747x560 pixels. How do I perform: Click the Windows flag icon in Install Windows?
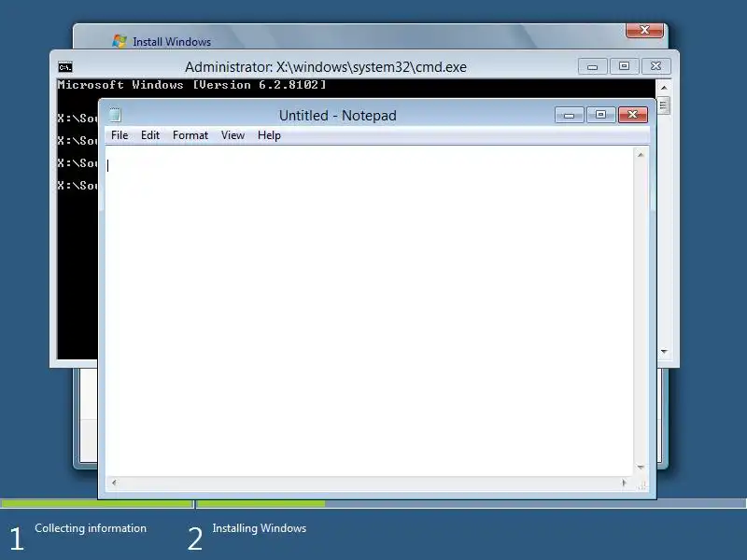click(x=120, y=41)
